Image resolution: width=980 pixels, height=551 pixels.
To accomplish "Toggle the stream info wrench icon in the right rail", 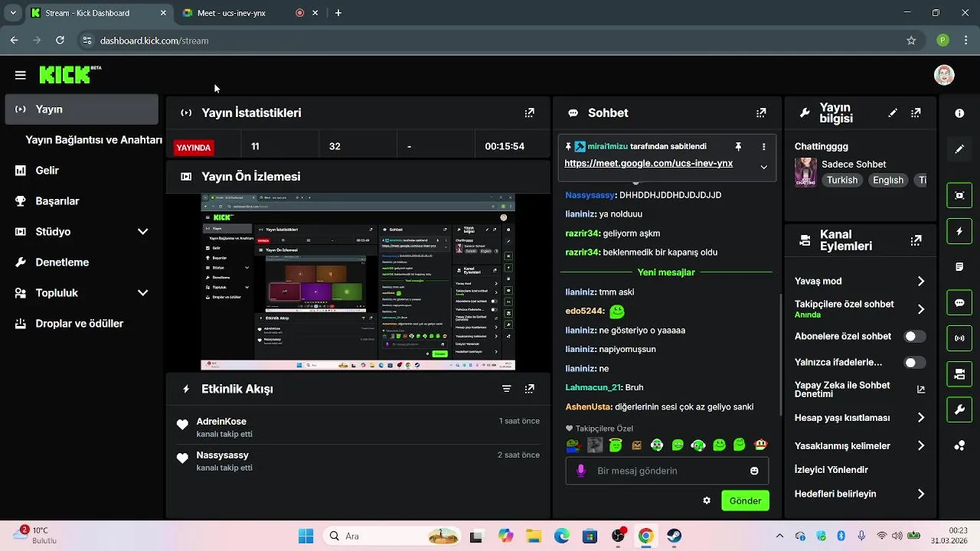I will pos(959,410).
